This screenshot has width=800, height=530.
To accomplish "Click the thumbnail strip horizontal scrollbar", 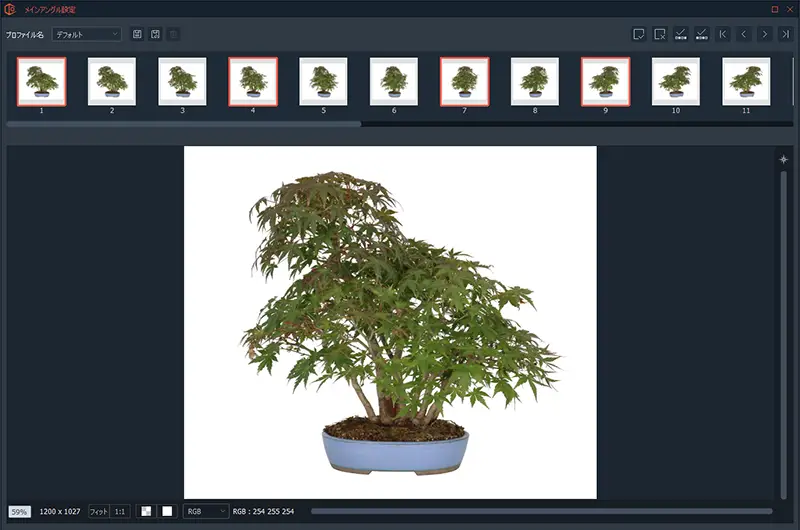I will [183, 124].
